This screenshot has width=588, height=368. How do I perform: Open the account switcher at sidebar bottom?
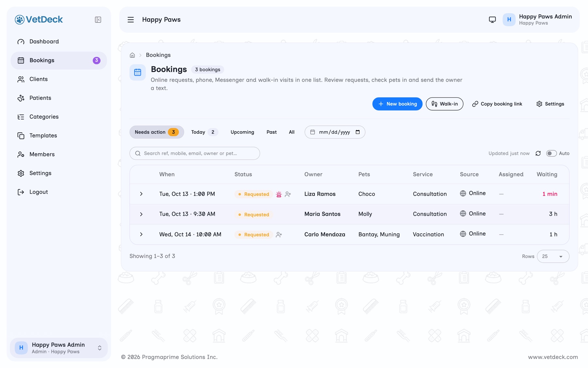pos(59,348)
